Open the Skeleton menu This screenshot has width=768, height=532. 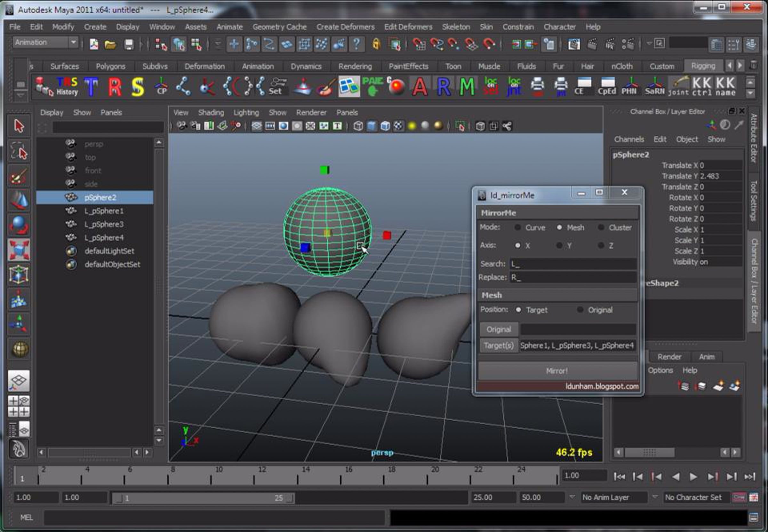(x=456, y=27)
